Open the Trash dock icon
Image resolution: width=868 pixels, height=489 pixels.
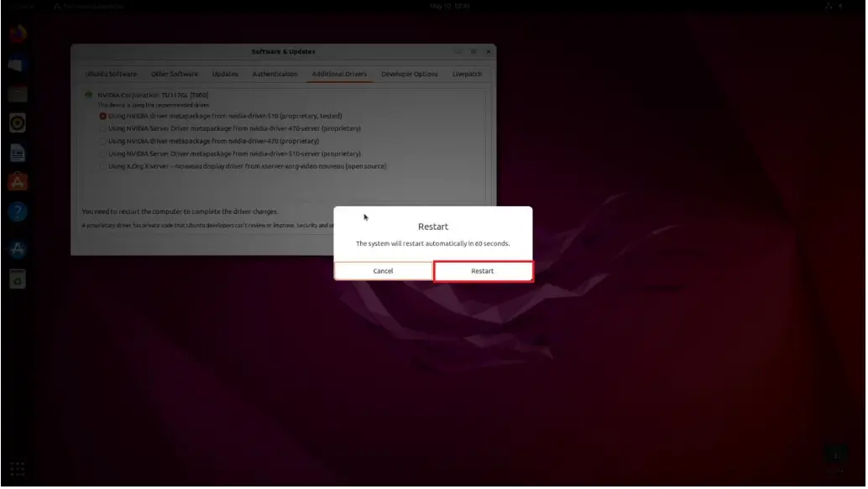click(18, 280)
